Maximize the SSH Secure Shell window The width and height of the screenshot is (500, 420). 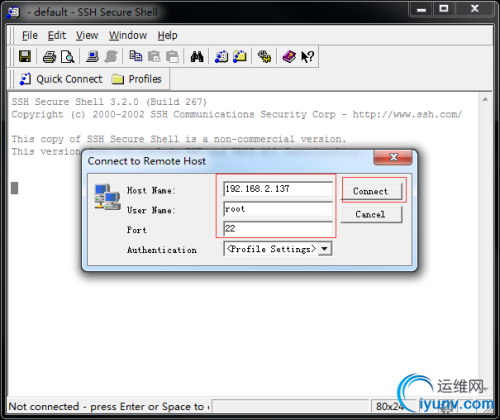click(444, 9)
